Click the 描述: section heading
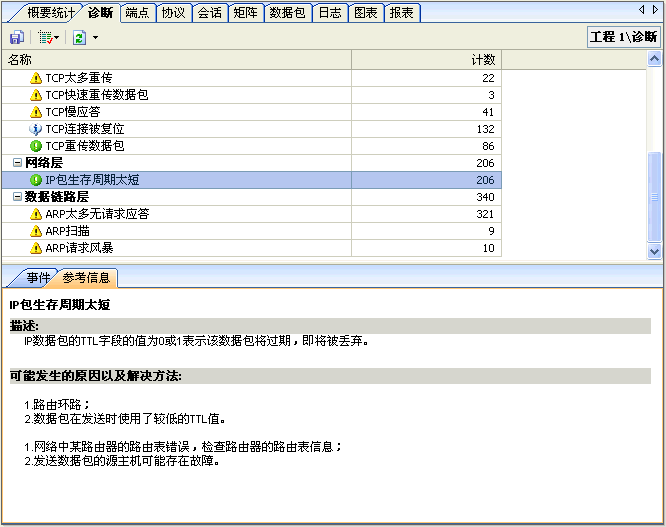Image resolution: width=666 pixels, height=527 pixels. click(24, 326)
